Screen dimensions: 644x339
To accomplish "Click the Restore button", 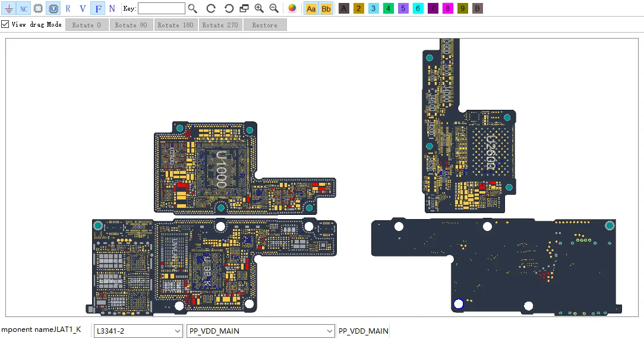I will pos(264,25).
